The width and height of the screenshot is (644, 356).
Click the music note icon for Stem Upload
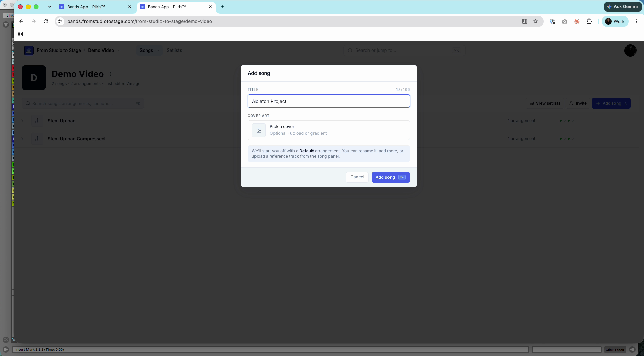(37, 121)
